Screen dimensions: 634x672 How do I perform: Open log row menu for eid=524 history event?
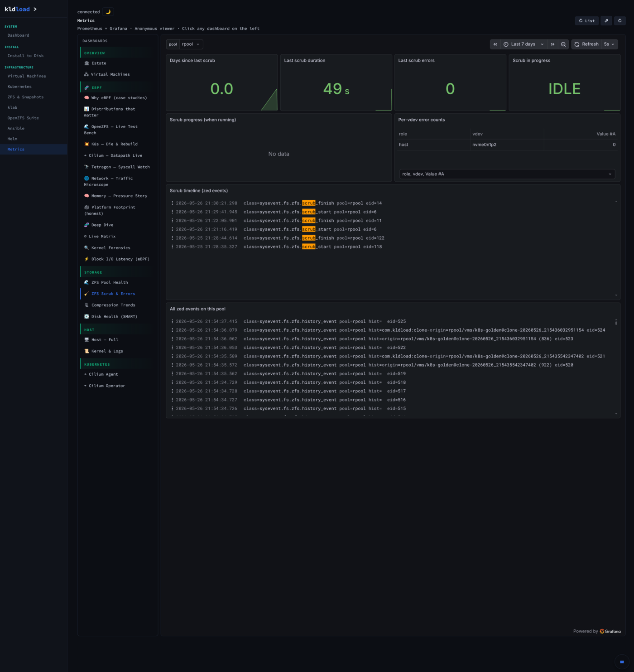(x=172, y=330)
